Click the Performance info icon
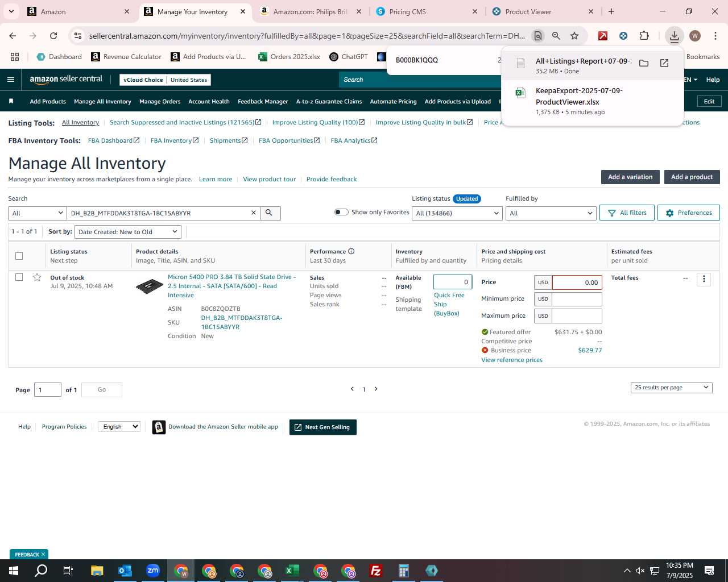 (351, 251)
